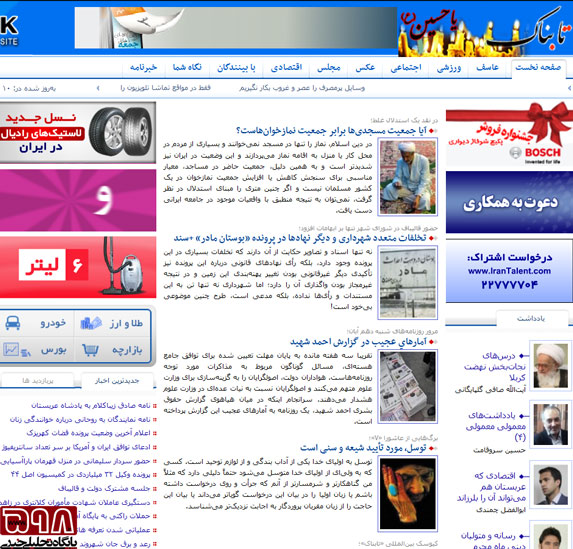573x549 pixels.
Task: Click the chart icon beside بورس
Action: coord(17,350)
